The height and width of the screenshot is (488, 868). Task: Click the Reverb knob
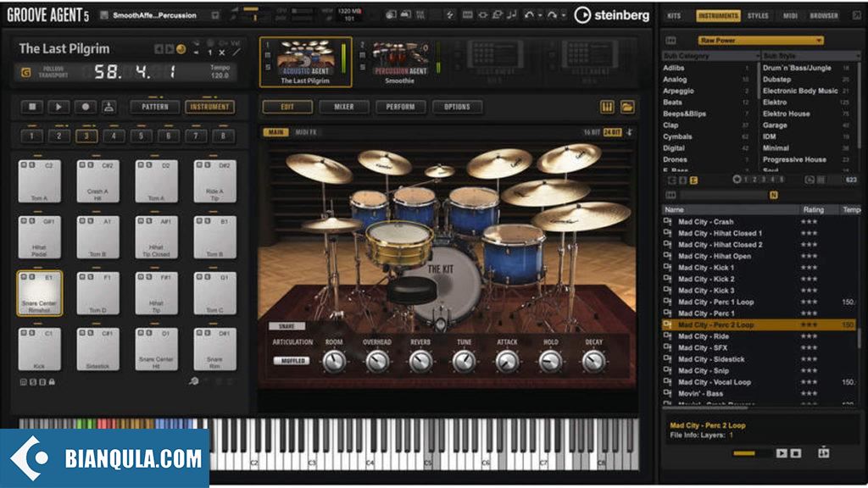420,361
